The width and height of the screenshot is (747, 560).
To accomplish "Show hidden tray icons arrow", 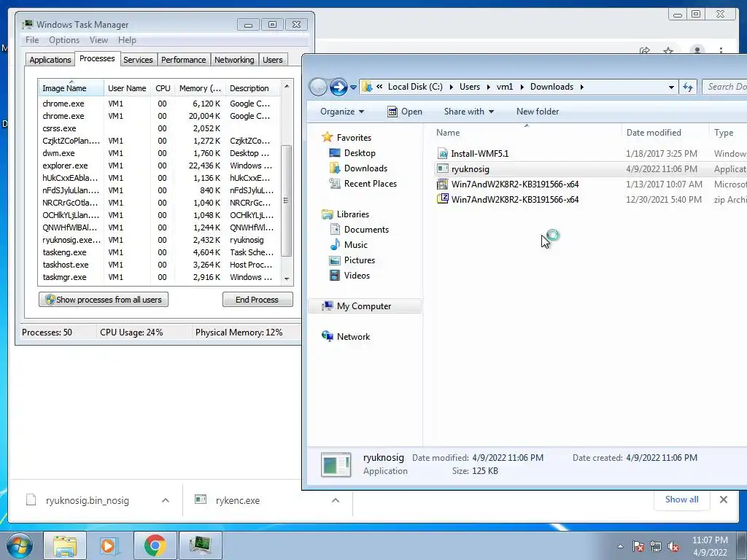I will pos(620,546).
